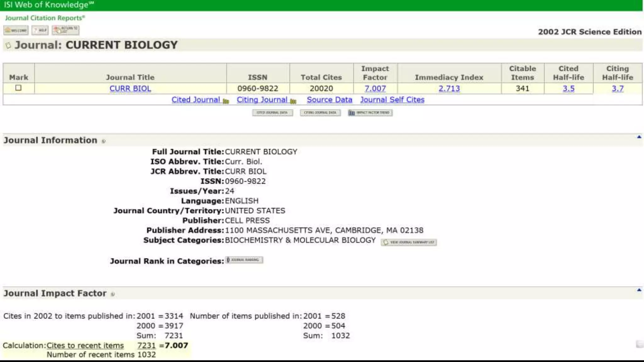Viewport: 644px width, 362px height.
Task: Click the Cited Journal Data button
Action: coord(272,112)
